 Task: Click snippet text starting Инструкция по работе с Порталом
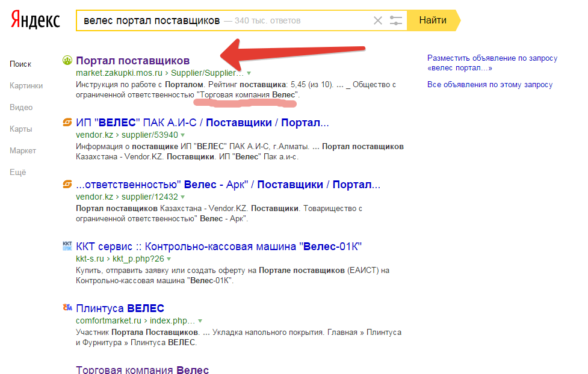click(x=236, y=90)
